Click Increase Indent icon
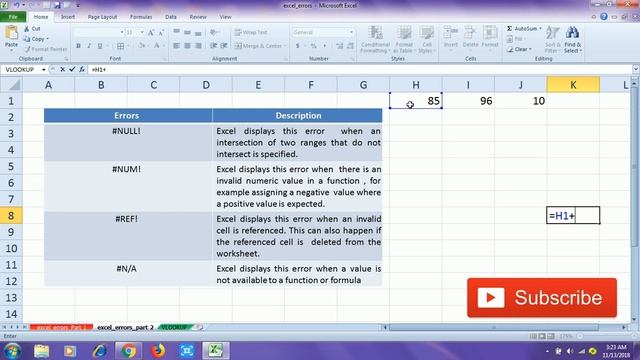This screenshot has width=640, height=360. [224, 46]
